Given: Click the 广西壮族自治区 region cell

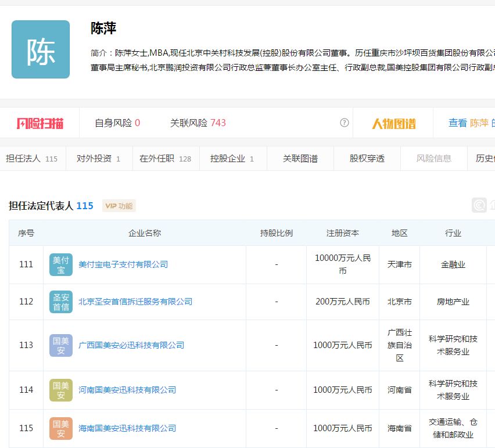Looking at the screenshot, I should 399,345.
